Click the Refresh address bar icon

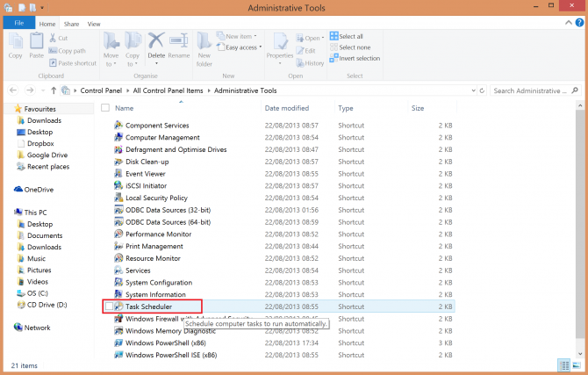point(482,90)
